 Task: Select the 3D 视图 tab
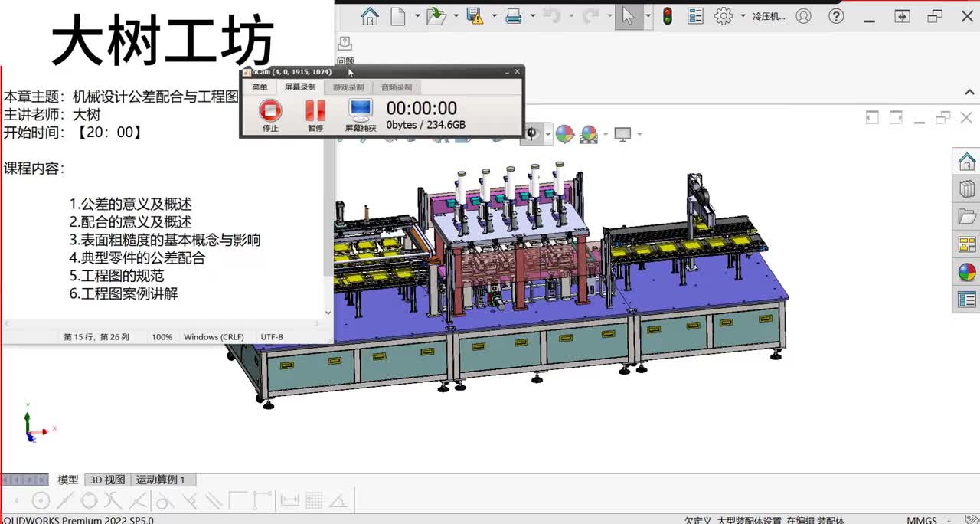coord(107,480)
